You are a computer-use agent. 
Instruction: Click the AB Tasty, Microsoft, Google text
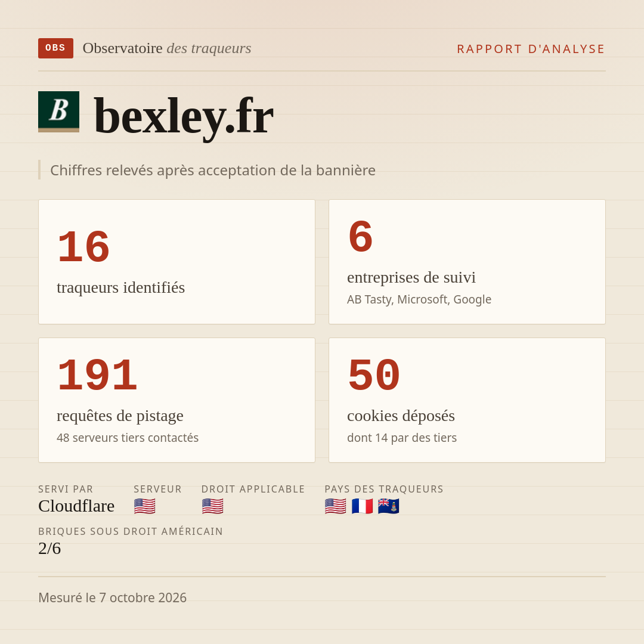[419, 299]
